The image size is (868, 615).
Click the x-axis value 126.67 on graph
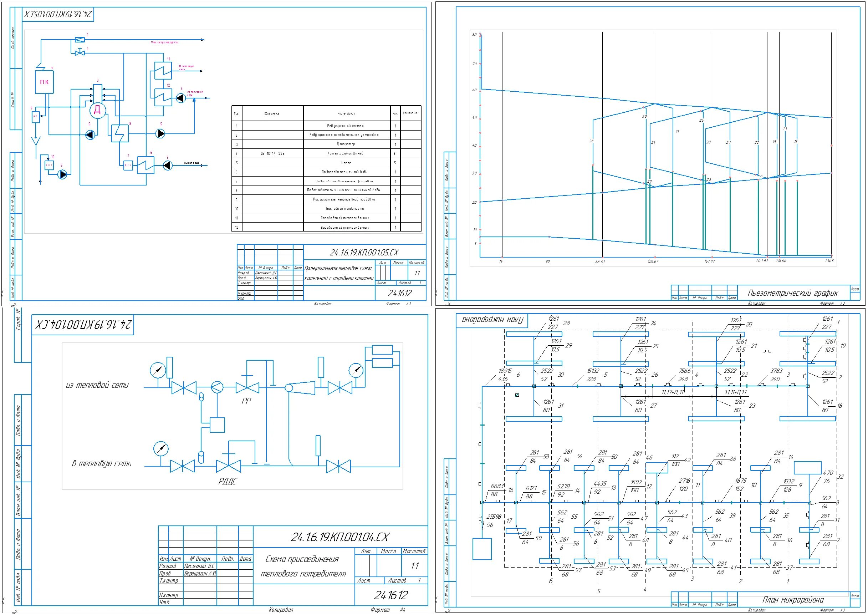653,261
